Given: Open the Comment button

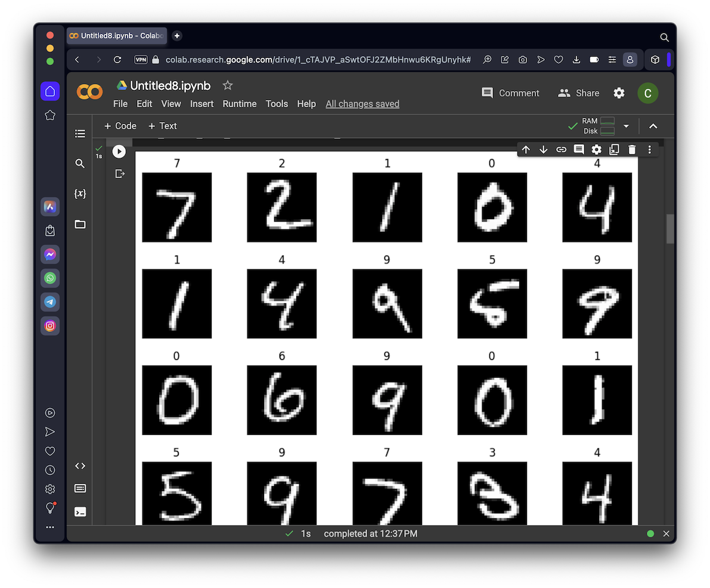Looking at the screenshot, I should (x=510, y=94).
